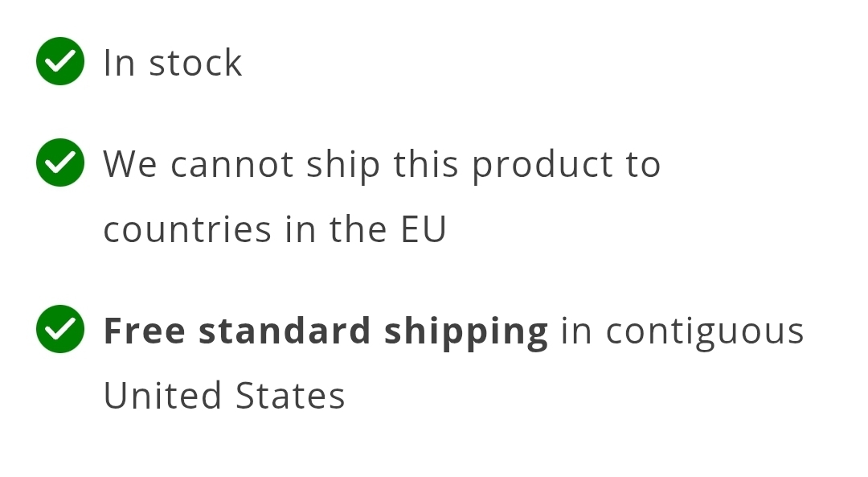Click the bold Free standard shipping text
Viewport: 868px width, 477px height.
tap(326, 332)
